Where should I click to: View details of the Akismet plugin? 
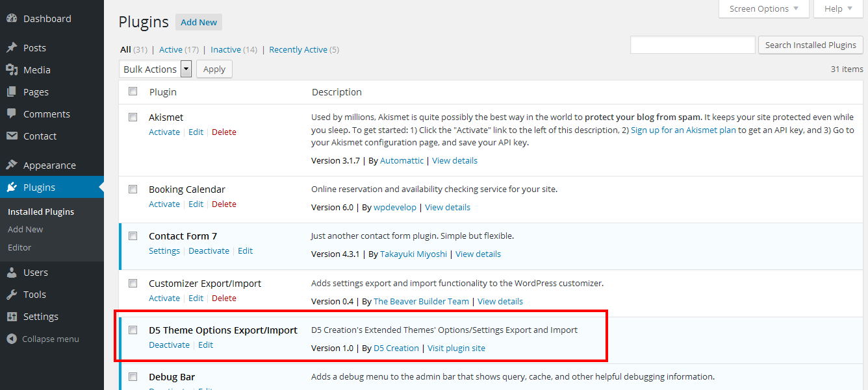click(455, 160)
